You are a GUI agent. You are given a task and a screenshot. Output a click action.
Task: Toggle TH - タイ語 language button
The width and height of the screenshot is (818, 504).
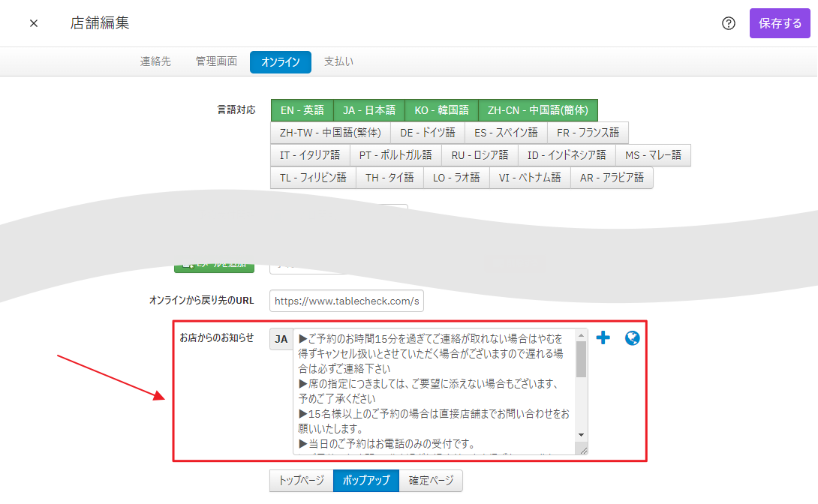pos(389,178)
